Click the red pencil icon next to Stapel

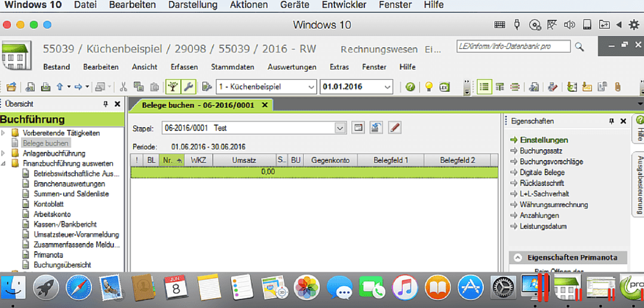394,128
